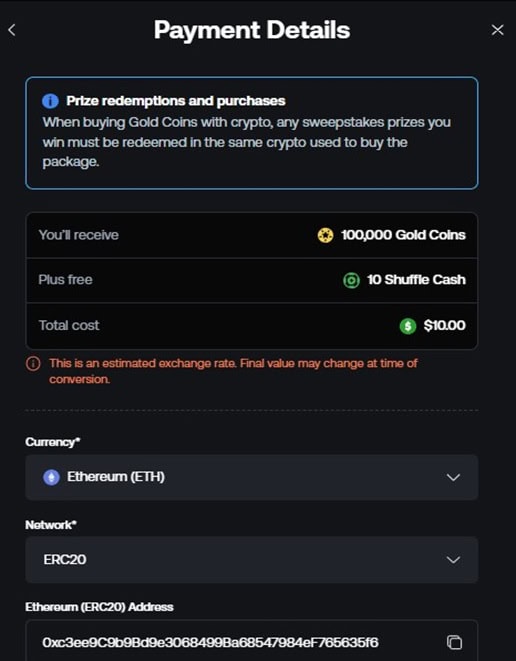Click the blue info icon beside Prize redemptions
Image resolution: width=516 pixels, height=661 pixels.
click(50, 101)
